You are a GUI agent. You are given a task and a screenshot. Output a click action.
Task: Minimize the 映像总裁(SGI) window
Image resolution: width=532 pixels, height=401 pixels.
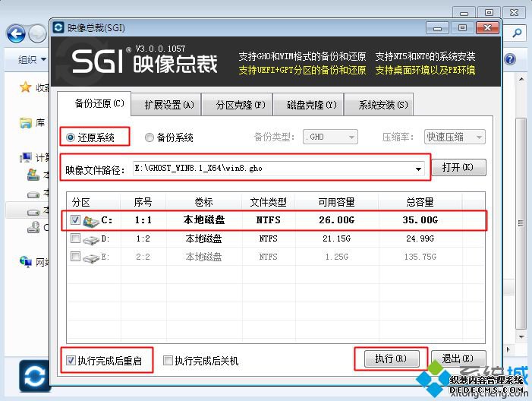tap(438, 28)
